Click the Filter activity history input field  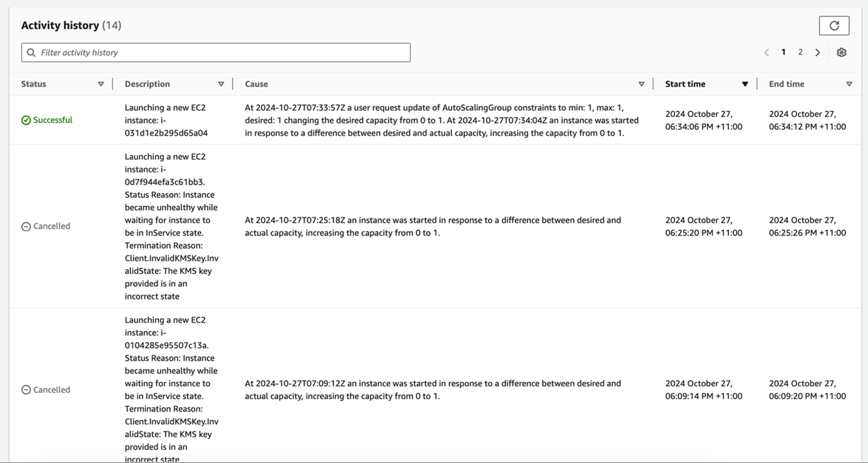click(x=215, y=52)
